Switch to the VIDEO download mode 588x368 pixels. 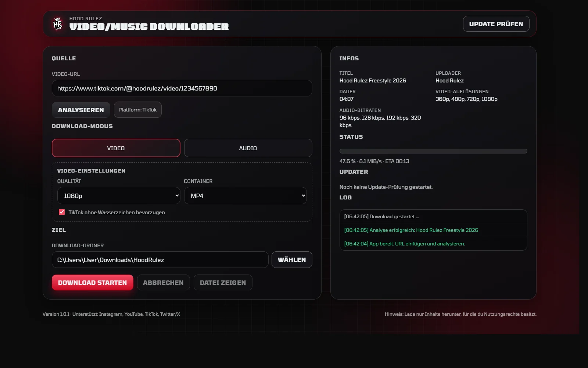tap(116, 148)
